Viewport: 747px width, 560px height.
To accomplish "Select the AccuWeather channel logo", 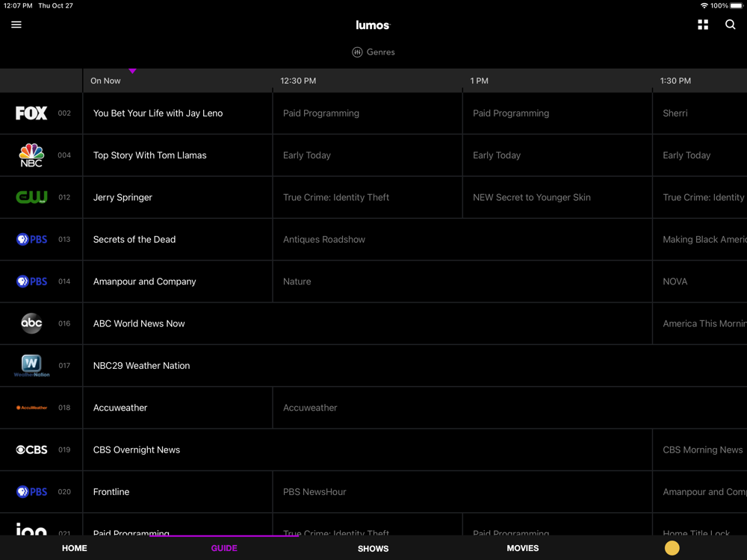I will pyautogui.click(x=31, y=408).
